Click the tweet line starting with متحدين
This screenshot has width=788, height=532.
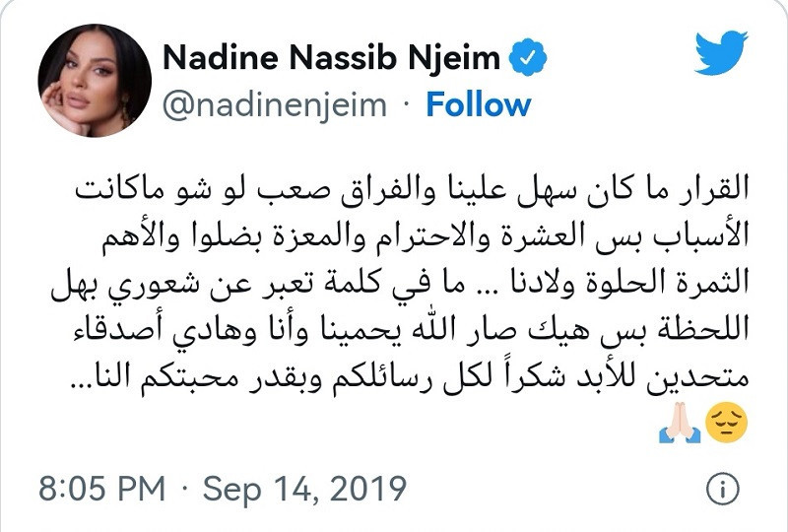(x=409, y=377)
